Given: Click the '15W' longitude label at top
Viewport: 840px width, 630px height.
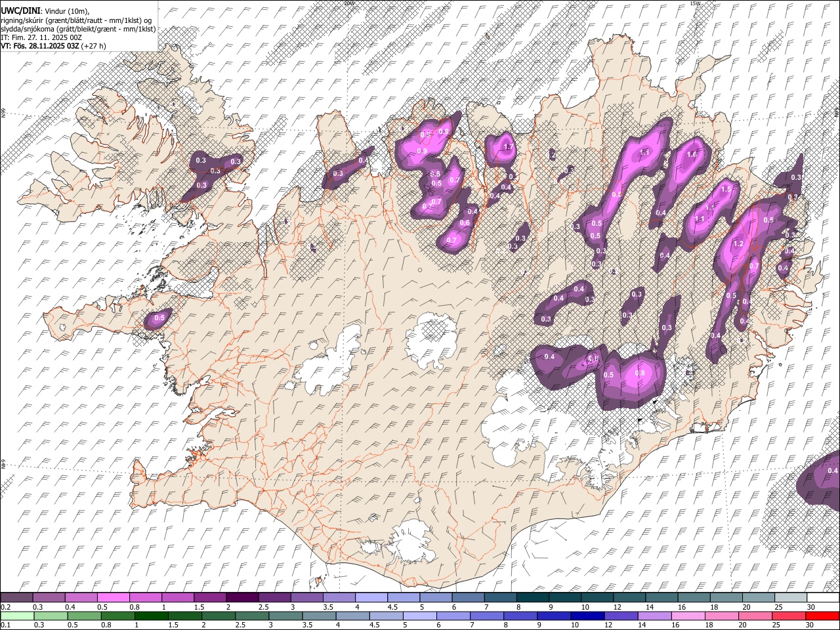Looking at the screenshot, I should click(695, 3).
